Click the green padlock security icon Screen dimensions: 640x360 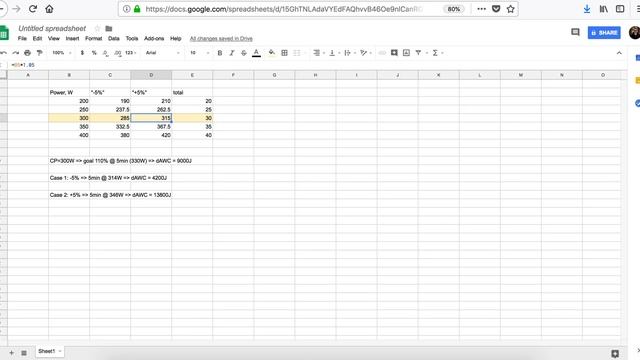[137, 9]
